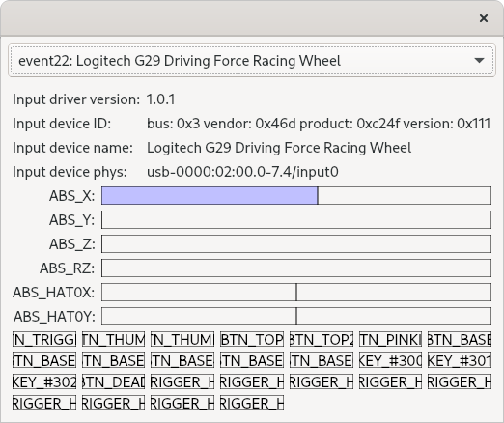Click the "ABS_HAT0X:" text label

[x=54, y=293]
